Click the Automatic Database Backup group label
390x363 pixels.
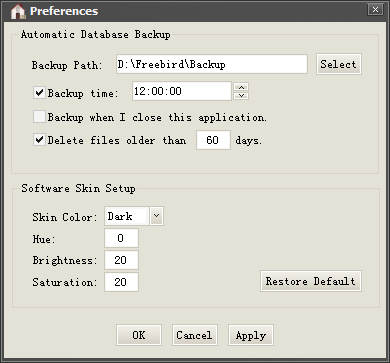coord(96,34)
